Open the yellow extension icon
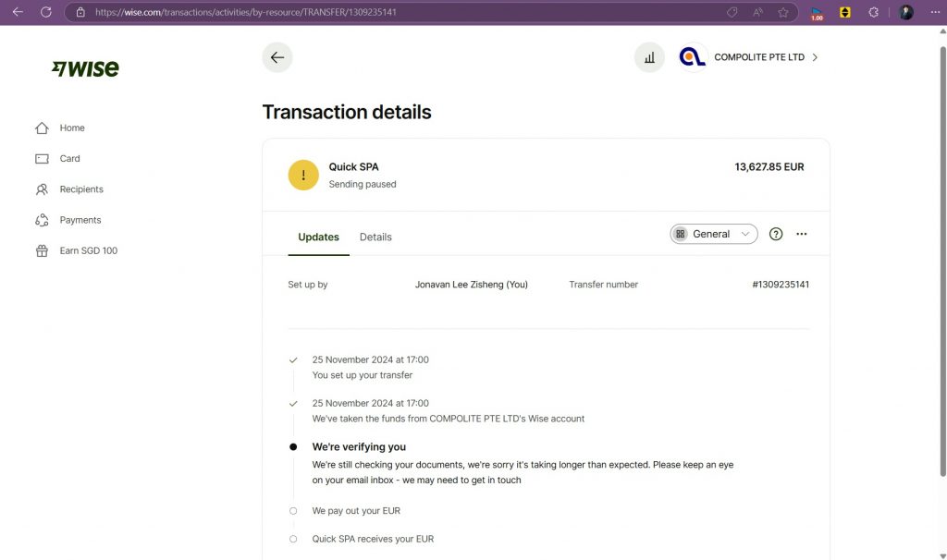This screenshot has width=947, height=560. tap(845, 12)
